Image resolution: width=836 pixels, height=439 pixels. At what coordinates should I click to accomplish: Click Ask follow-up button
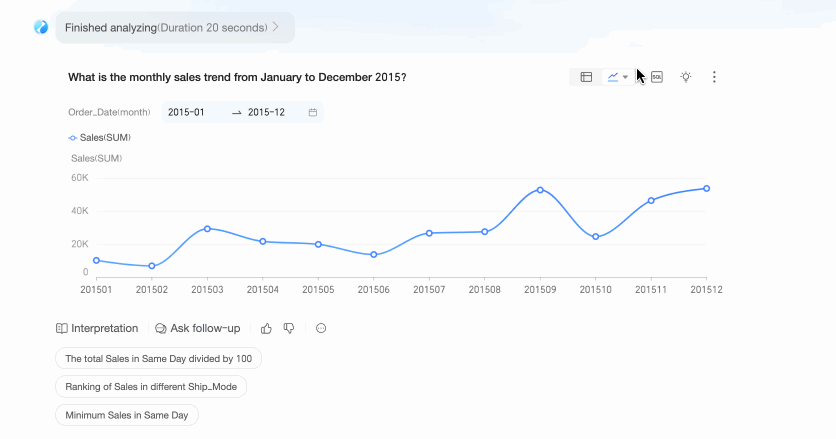(198, 329)
